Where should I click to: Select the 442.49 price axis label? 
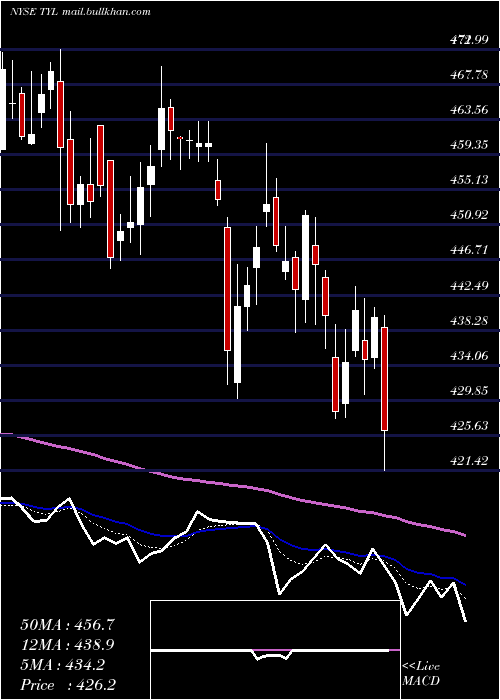click(469, 285)
